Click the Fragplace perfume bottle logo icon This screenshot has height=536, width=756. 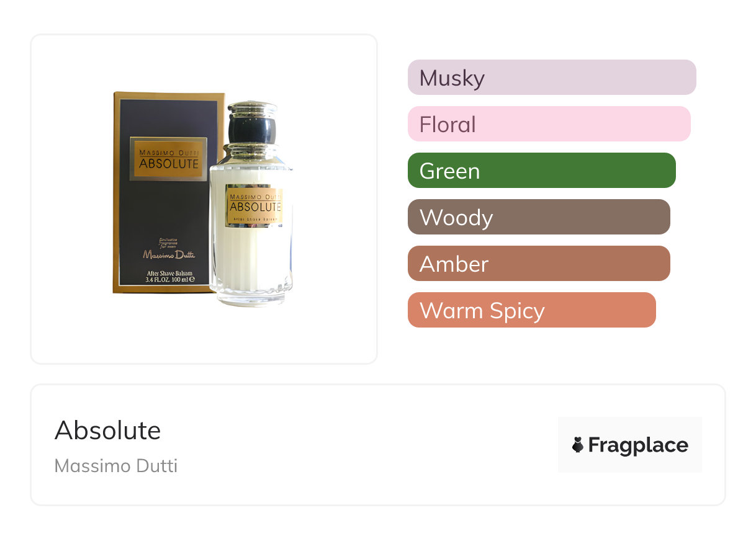(x=578, y=445)
